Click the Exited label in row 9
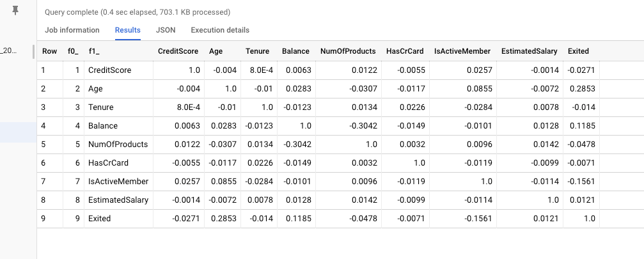This screenshot has width=644, height=259. coord(99,218)
